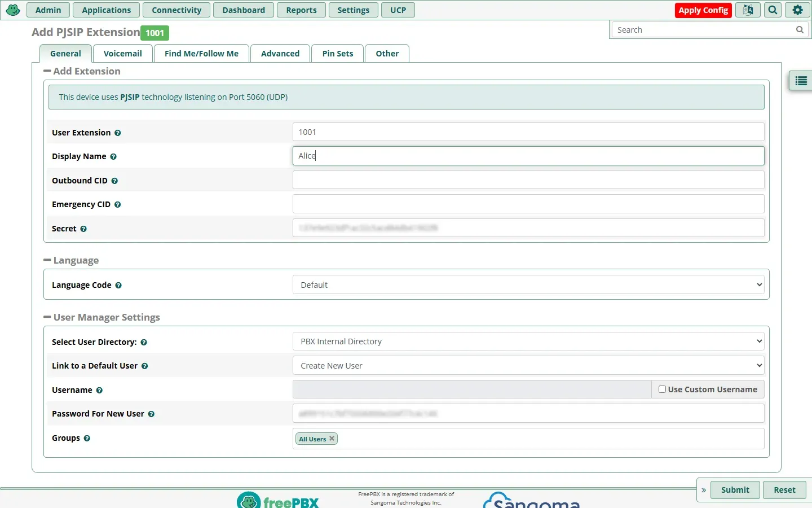The width and height of the screenshot is (812, 508).
Task: Switch to the Voicemail tab
Action: pyautogui.click(x=122, y=54)
